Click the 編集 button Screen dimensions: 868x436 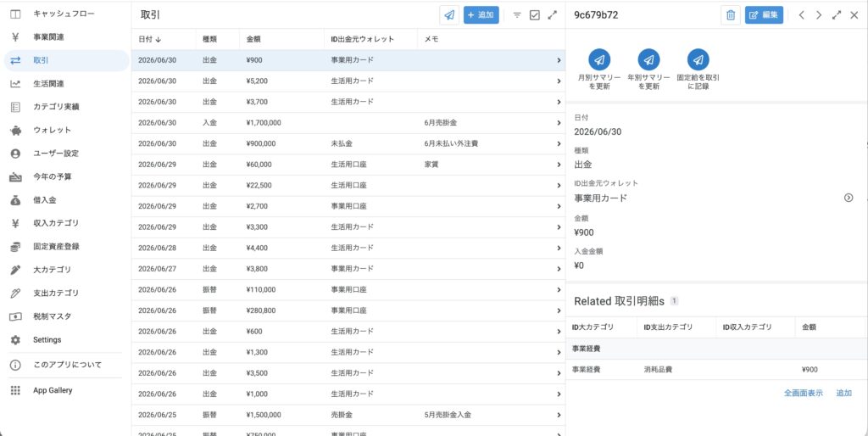pos(764,15)
